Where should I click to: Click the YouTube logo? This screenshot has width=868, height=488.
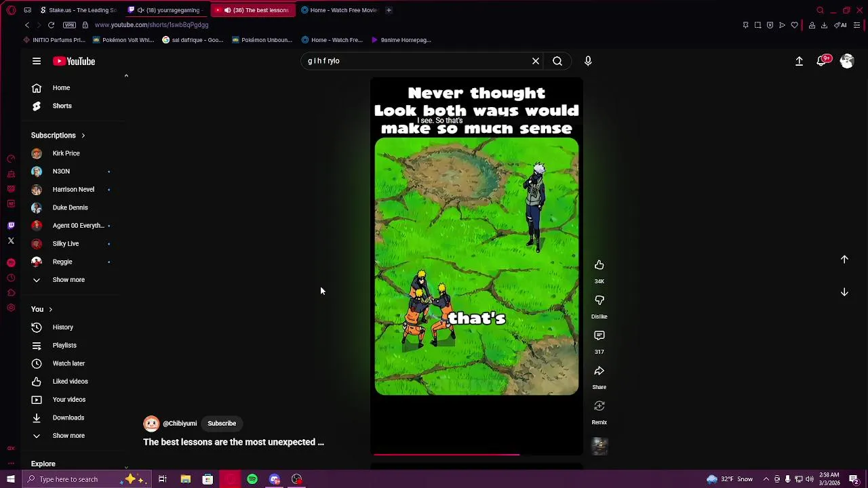[x=74, y=61]
